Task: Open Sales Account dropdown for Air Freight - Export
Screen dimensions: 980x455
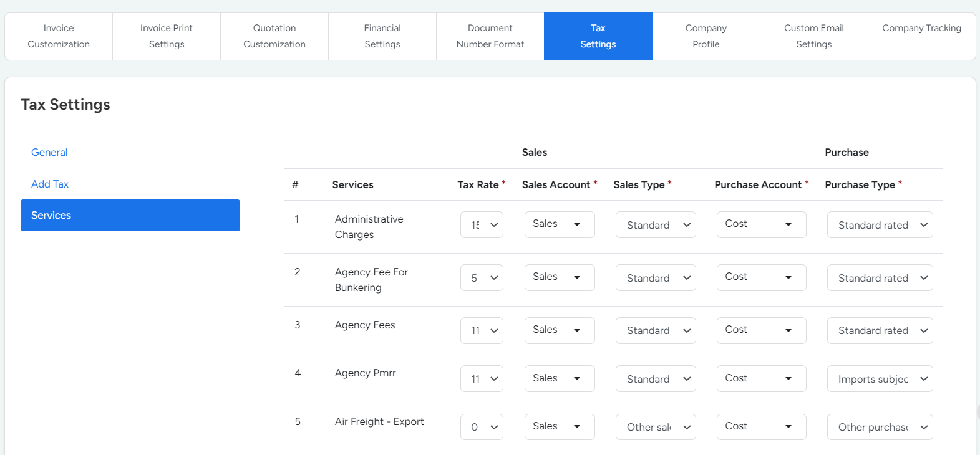Action: pos(560,427)
